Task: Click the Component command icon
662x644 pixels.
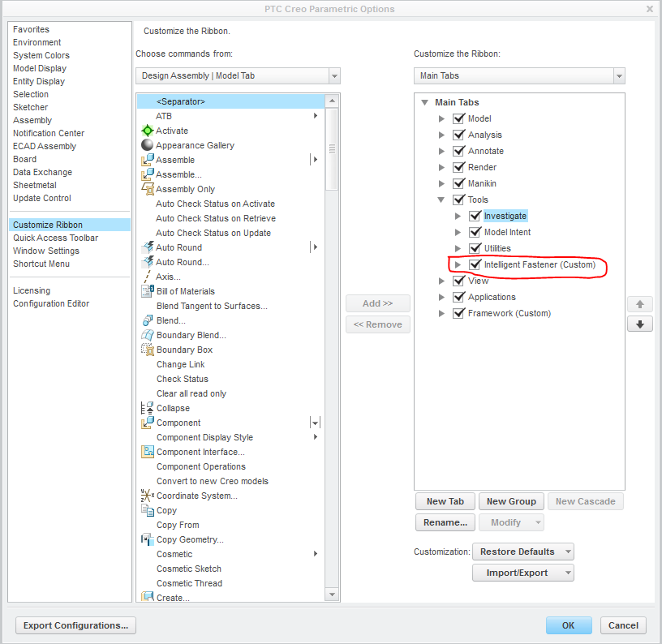Action: pos(148,423)
